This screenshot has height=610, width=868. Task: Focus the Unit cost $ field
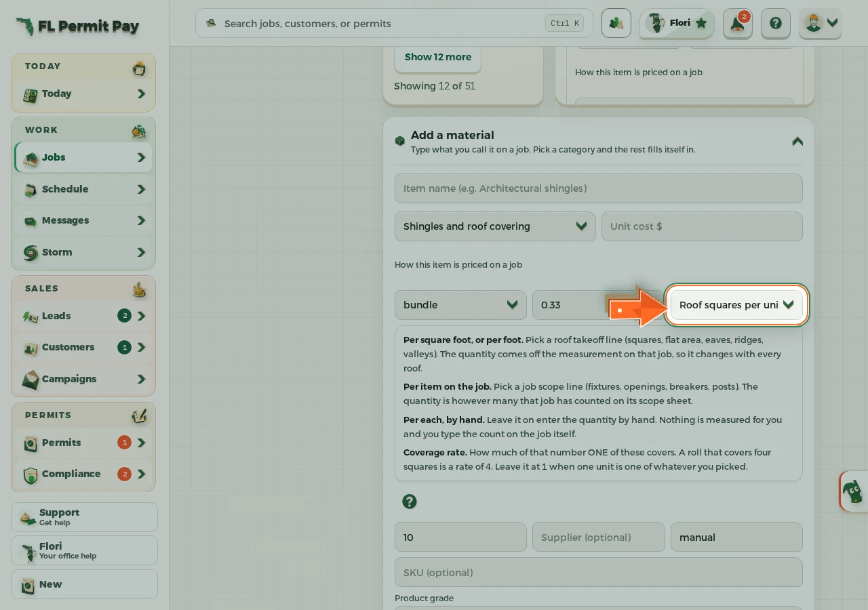pos(702,226)
